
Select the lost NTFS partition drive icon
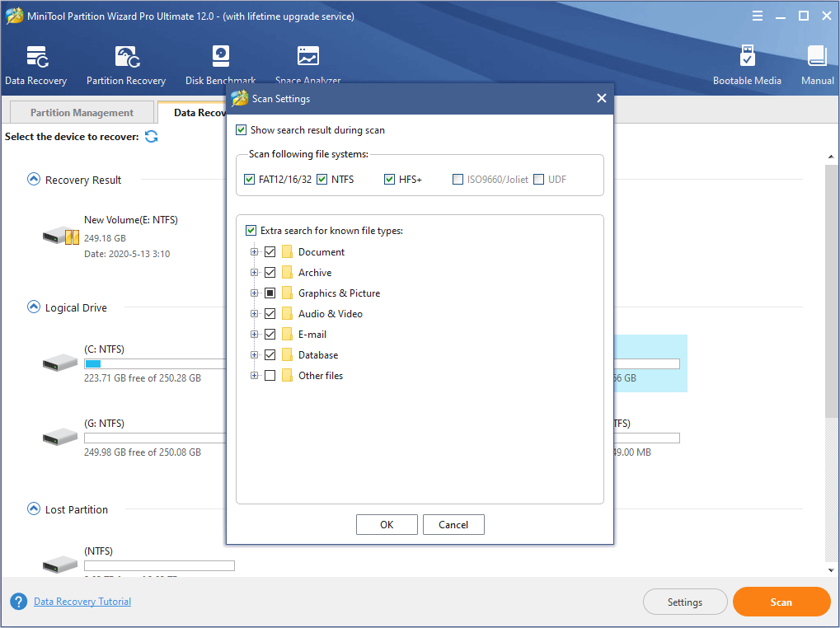tap(60, 565)
